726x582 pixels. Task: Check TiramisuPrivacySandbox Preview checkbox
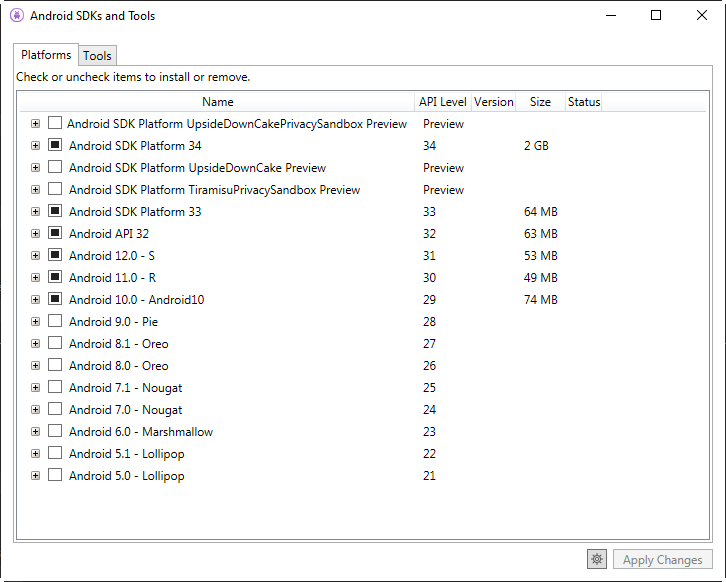pyautogui.click(x=55, y=189)
